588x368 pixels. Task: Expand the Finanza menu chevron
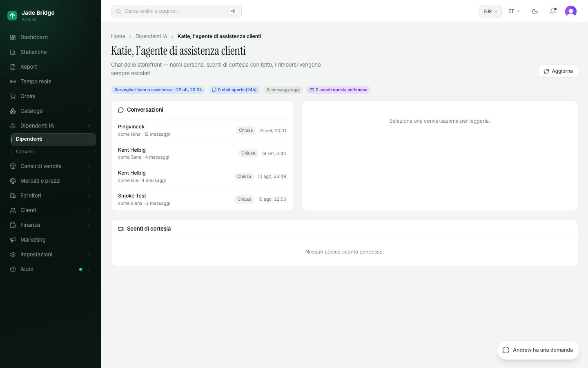point(89,225)
